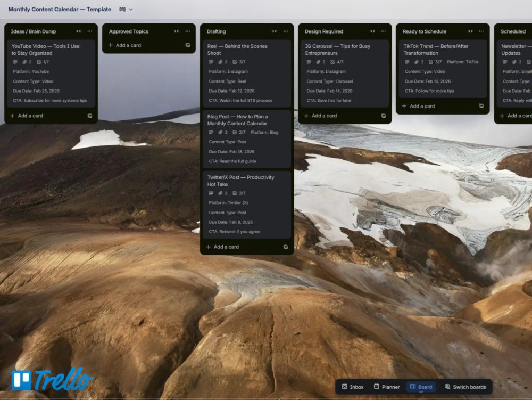Screen dimensions: 532x400
Task: Collapse the Design Required list
Action: (372, 31)
